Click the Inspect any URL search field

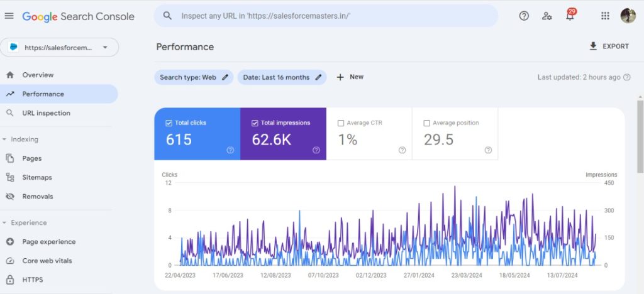click(326, 16)
